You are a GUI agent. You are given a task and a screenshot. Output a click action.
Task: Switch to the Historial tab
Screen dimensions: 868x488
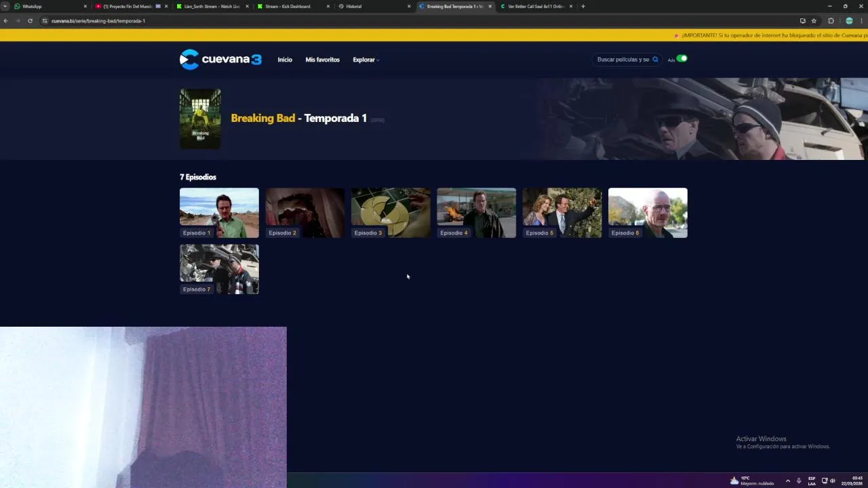[373, 6]
